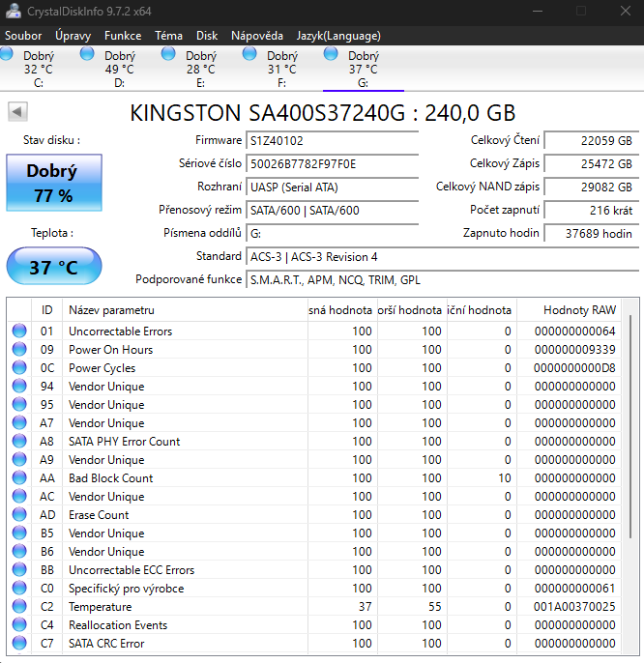Open the Úpravy menu

point(73,36)
